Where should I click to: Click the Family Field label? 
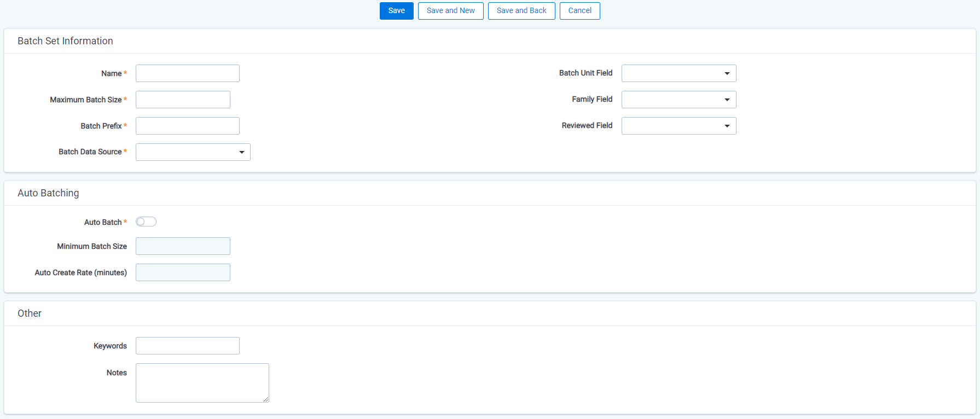(x=592, y=99)
